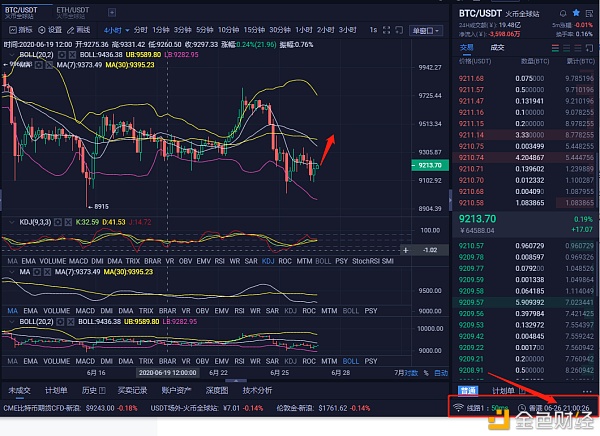Select the 1s interval
This screenshot has width=600, height=436.
[x=373, y=30]
